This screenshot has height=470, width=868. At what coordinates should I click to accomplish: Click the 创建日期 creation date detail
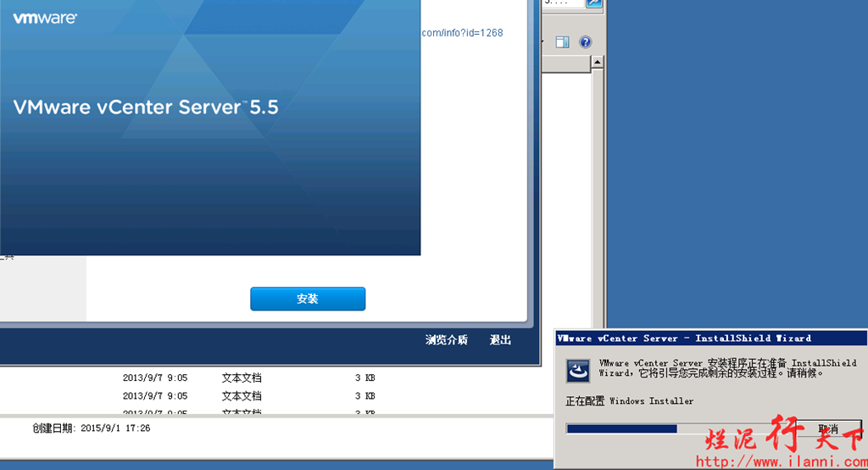[x=92, y=428]
